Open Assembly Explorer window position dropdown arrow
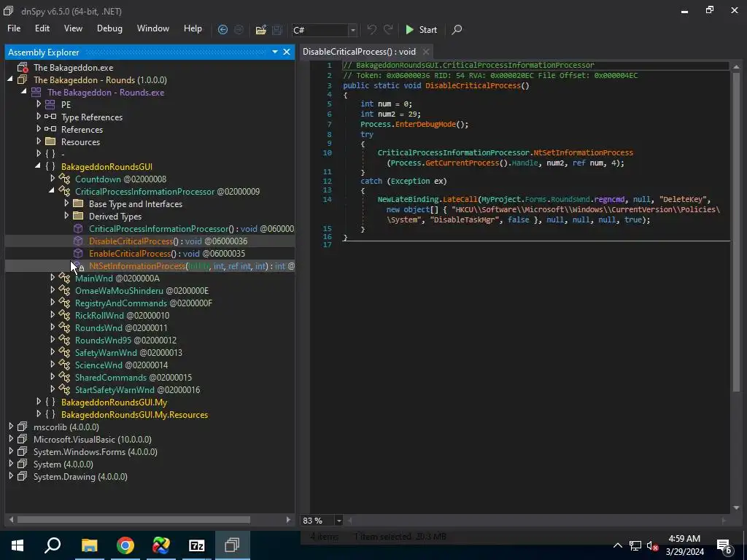747x560 pixels. (275, 52)
